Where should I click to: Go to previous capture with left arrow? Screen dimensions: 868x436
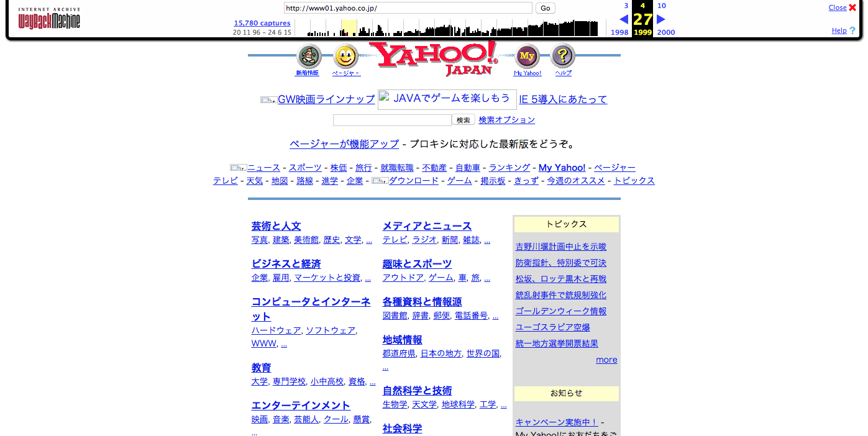[624, 19]
